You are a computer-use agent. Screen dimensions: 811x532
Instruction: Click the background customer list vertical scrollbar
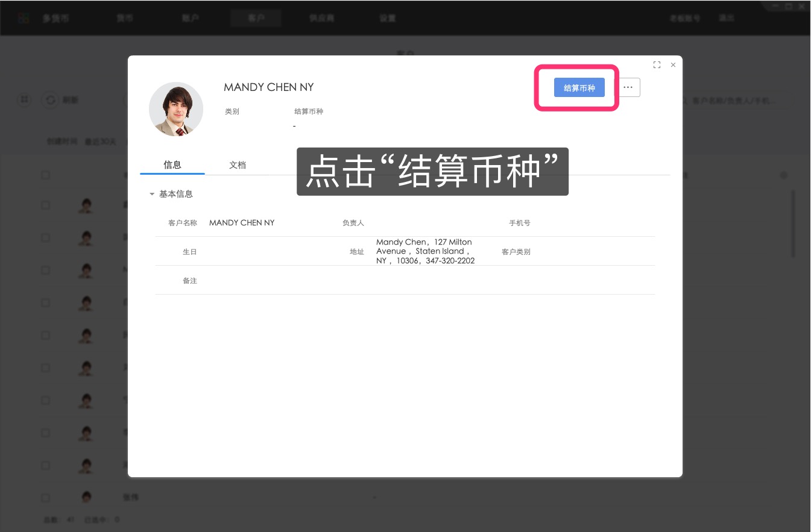[x=793, y=224]
